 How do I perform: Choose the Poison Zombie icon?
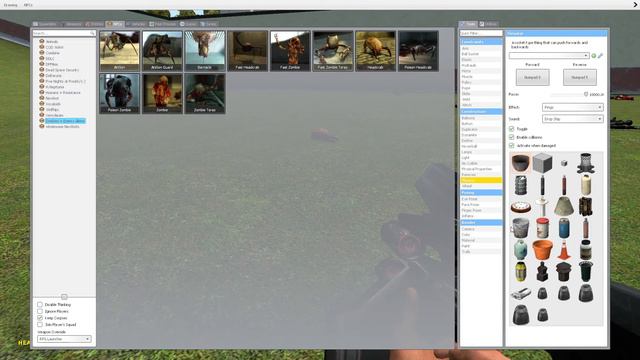point(120,93)
